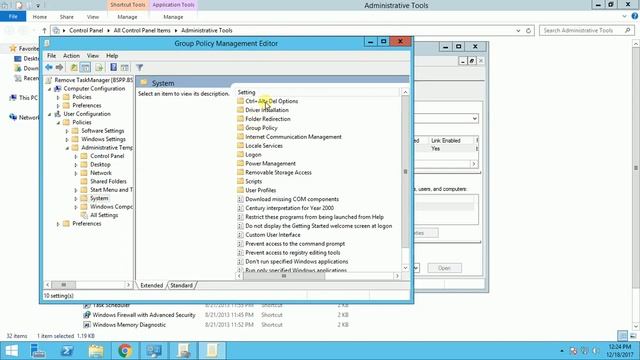Toggle show/hide console tree toolbar icon
640x360 pixels.
(x=85, y=67)
